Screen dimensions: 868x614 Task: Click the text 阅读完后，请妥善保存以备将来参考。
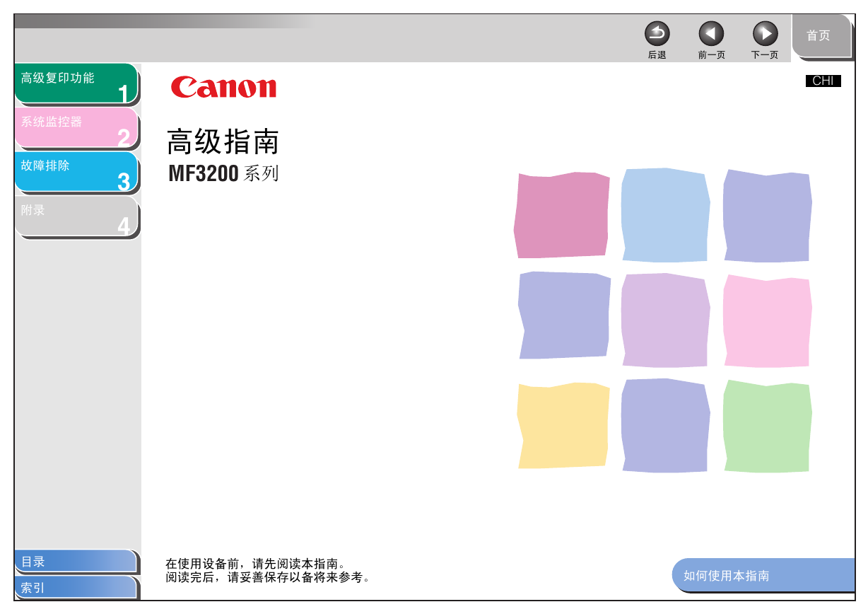point(269,577)
